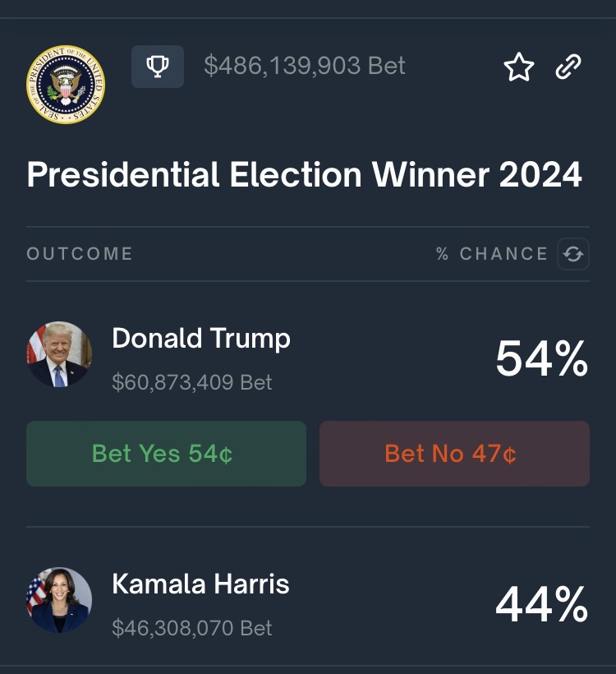Click the trophy icon badge

pos(158,66)
